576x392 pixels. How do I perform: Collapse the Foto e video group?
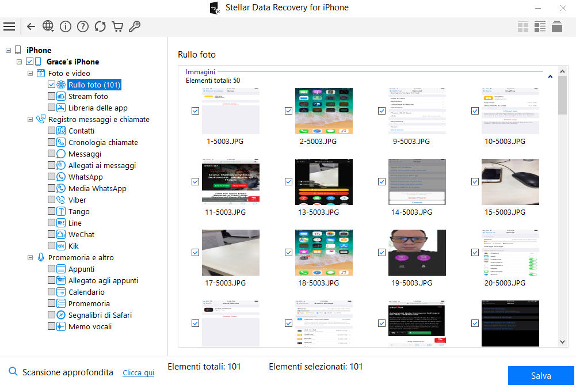(30, 73)
